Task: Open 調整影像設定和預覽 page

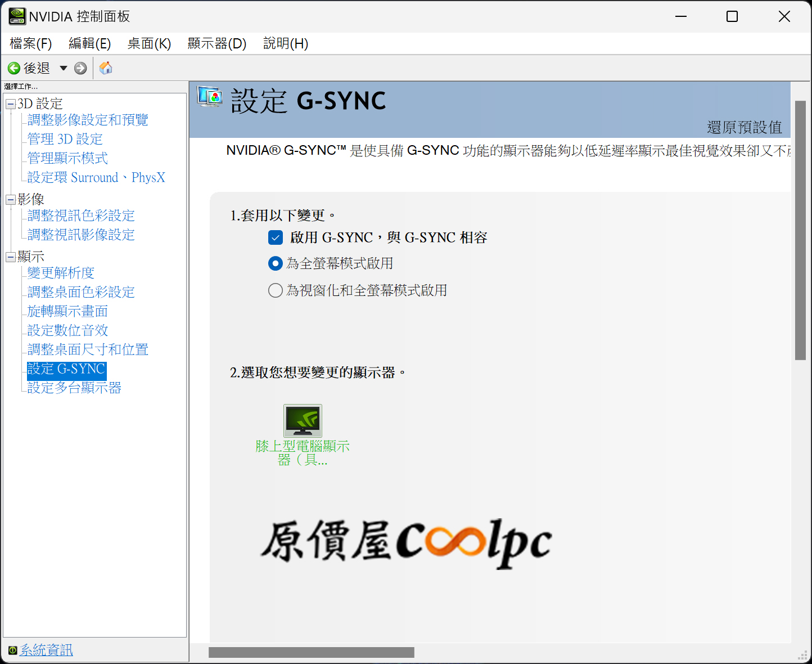Action: pyautogui.click(x=88, y=120)
